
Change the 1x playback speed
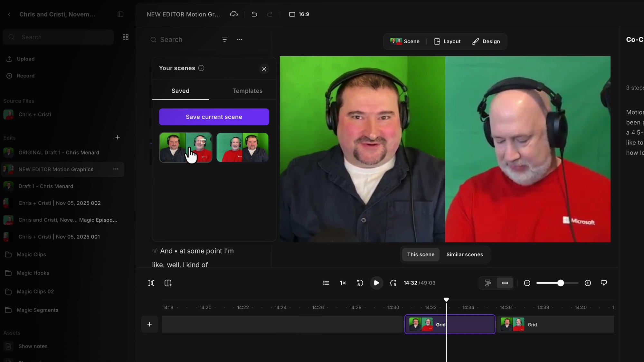(x=343, y=283)
